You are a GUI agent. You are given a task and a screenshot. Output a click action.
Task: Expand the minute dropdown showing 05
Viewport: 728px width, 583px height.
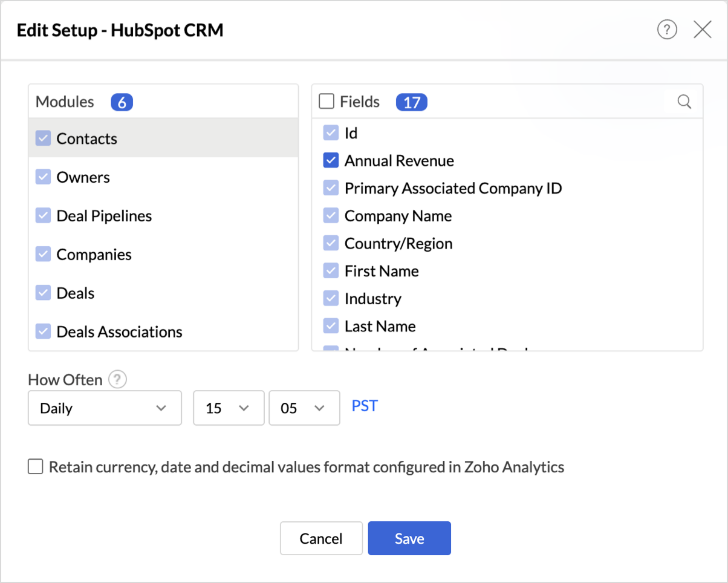304,408
